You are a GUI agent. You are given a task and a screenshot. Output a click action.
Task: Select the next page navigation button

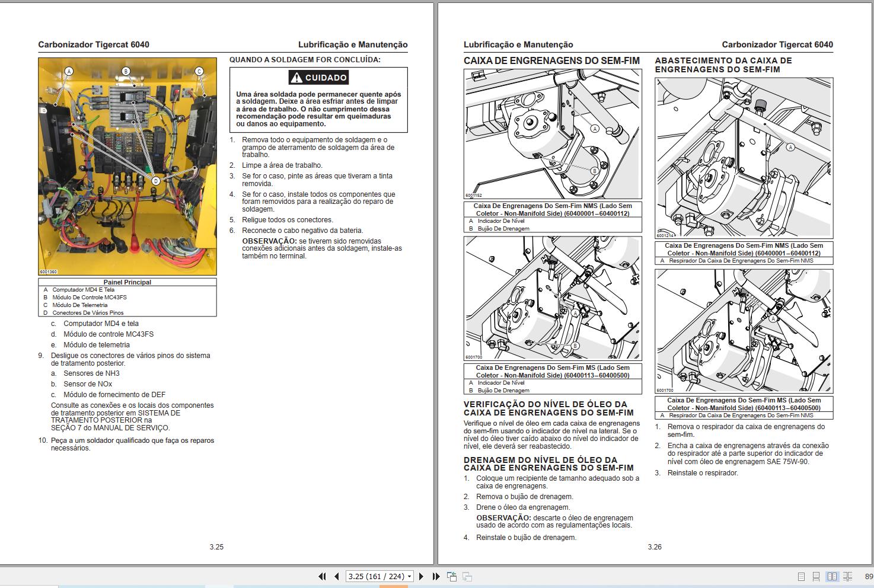(x=421, y=576)
